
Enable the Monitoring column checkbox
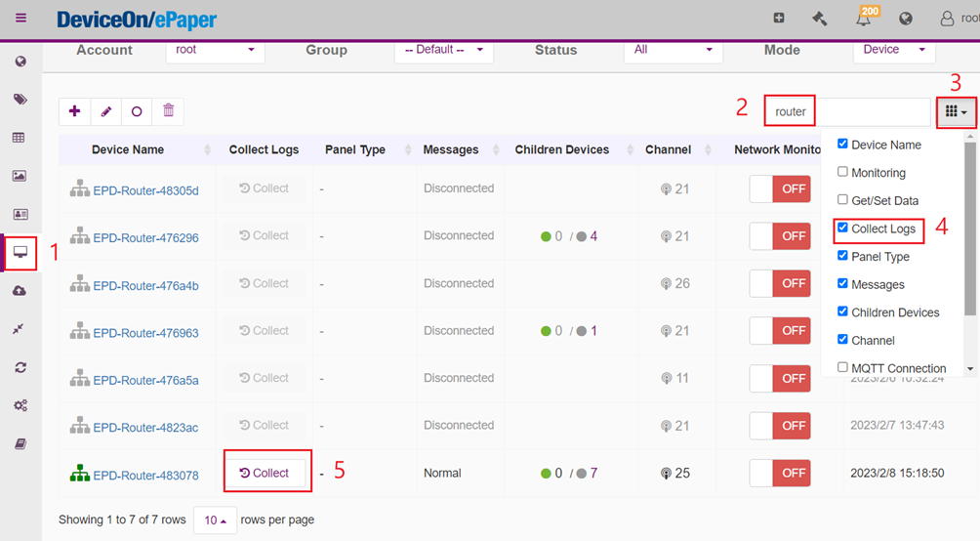tap(842, 172)
